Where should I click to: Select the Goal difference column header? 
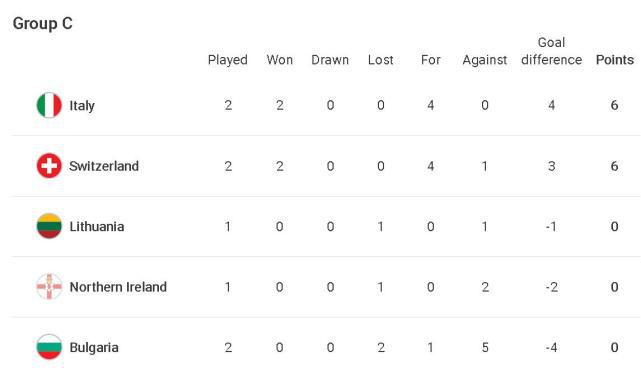551,51
